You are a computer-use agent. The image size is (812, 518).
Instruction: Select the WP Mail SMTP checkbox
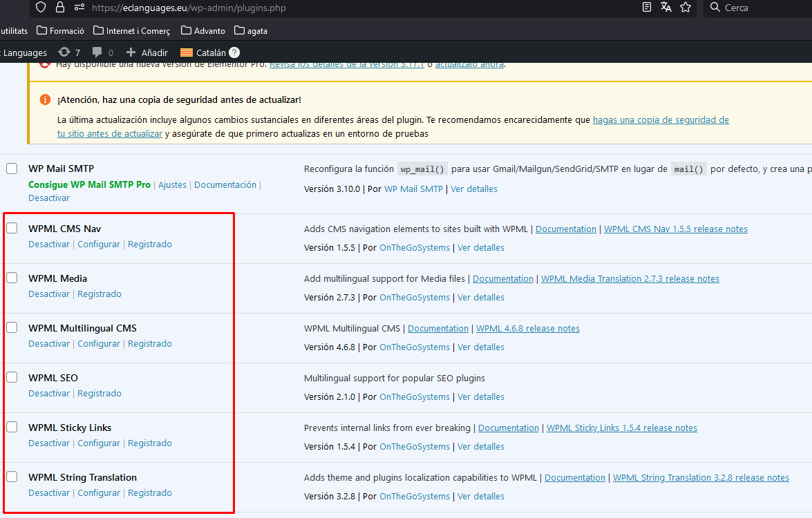[x=12, y=169]
